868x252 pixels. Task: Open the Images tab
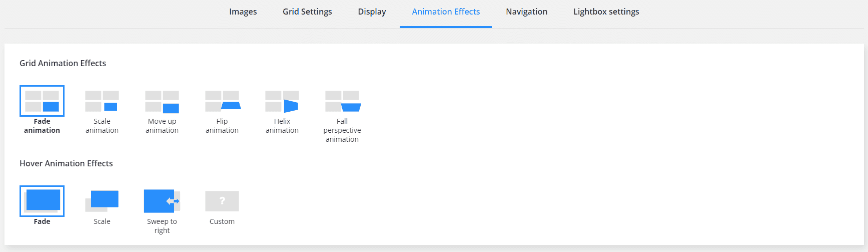click(243, 12)
